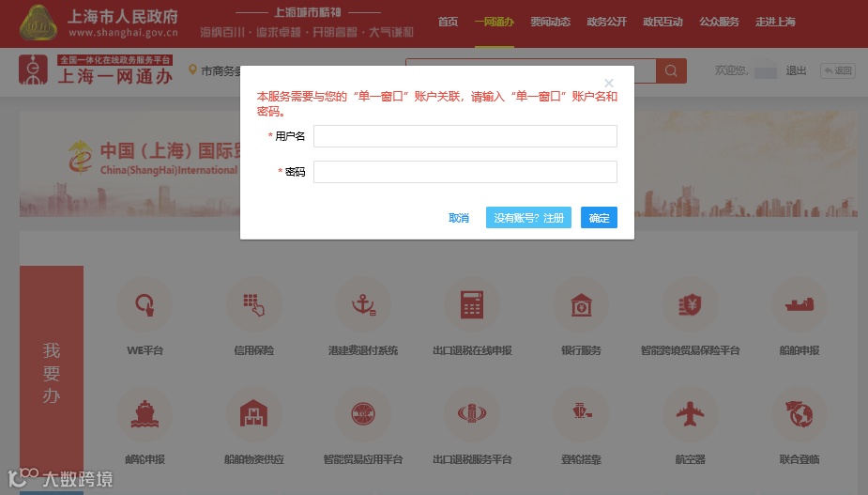
Task: Confirm with the 确定 button
Action: pos(599,217)
